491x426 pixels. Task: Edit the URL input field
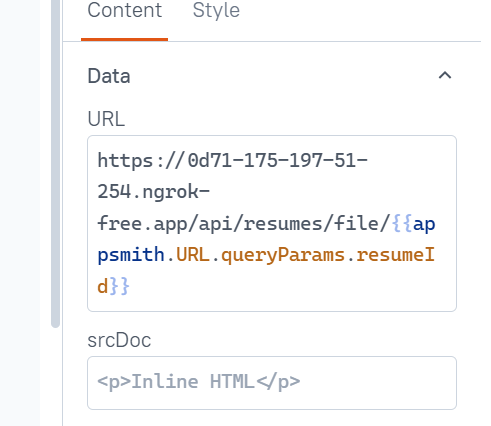(x=272, y=223)
